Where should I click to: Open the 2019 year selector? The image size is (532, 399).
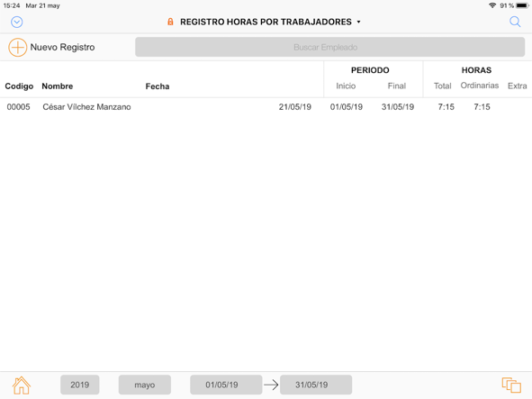(x=80, y=385)
